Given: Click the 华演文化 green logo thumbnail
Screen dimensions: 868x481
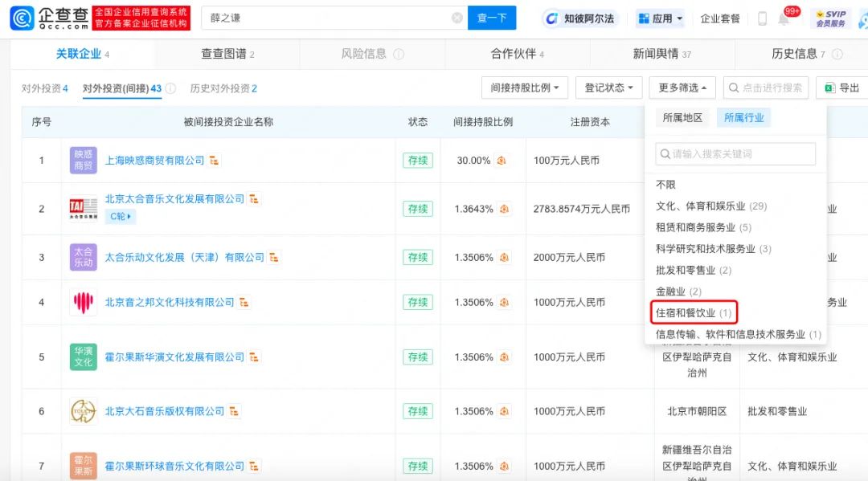Looking at the screenshot, I should point(83,357).
